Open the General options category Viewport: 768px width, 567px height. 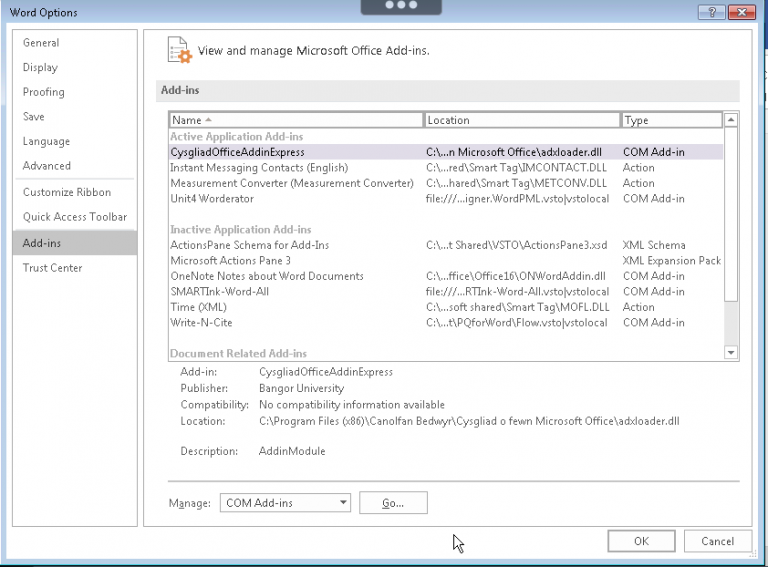pos(41,43)
